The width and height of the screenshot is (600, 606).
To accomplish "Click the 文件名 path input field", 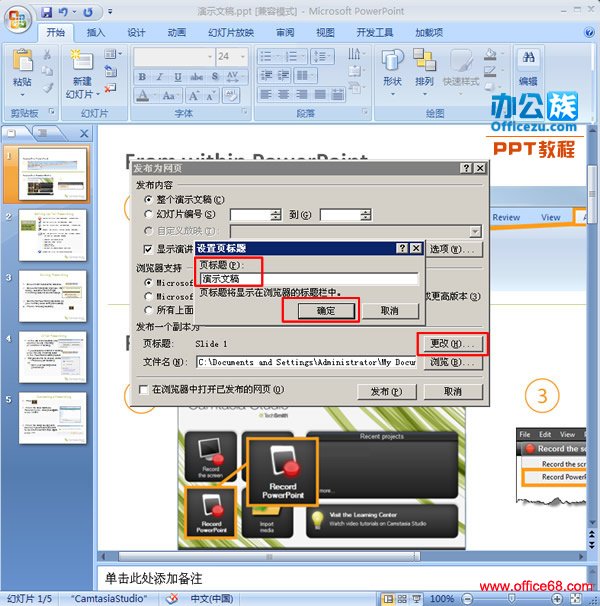I will point(306,362).
